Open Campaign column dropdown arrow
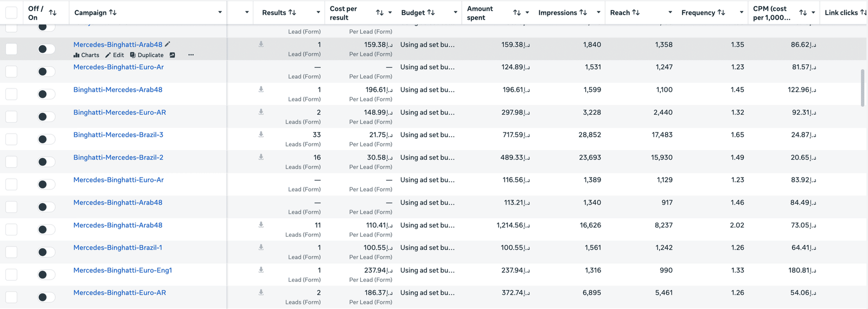Image resolution: width=868 pixels, height=309 pixels. pos(220,12)
